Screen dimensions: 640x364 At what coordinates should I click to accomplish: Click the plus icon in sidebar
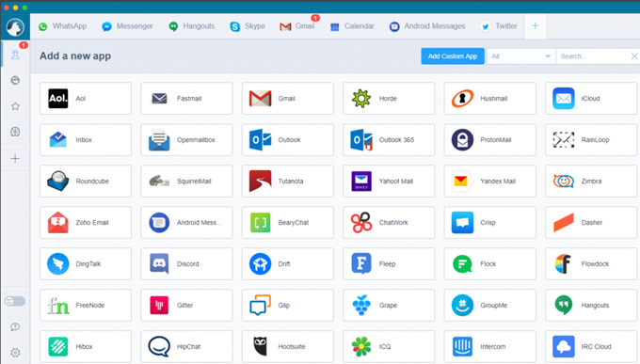tap(15, 158)
